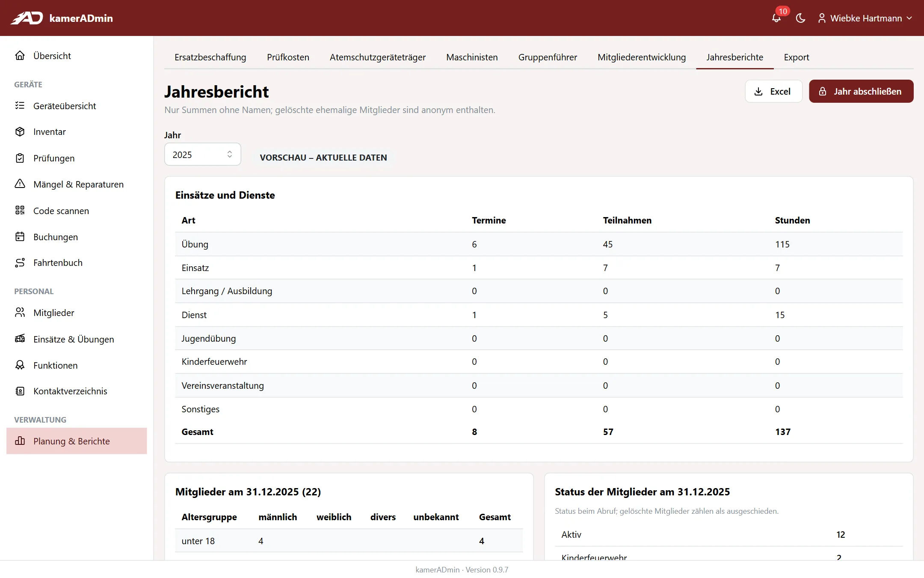
Task: Download report as Excel
Action: coord(773,91)
